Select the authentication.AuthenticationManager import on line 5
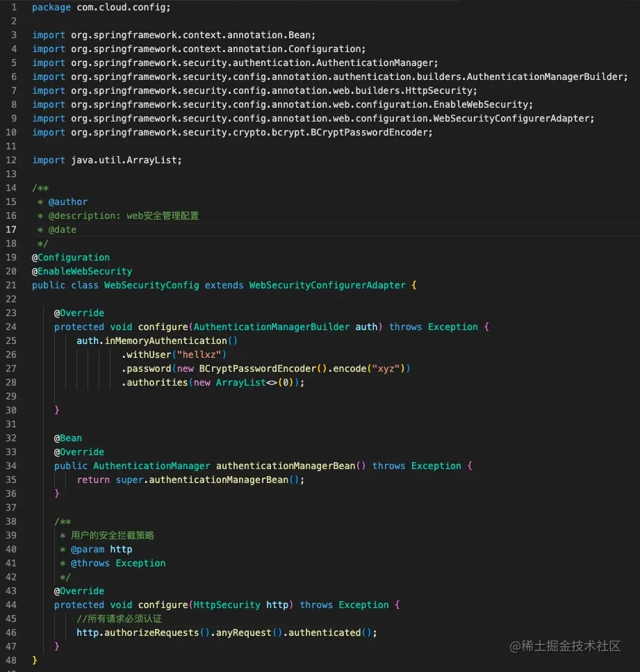 tap(236, 63)
